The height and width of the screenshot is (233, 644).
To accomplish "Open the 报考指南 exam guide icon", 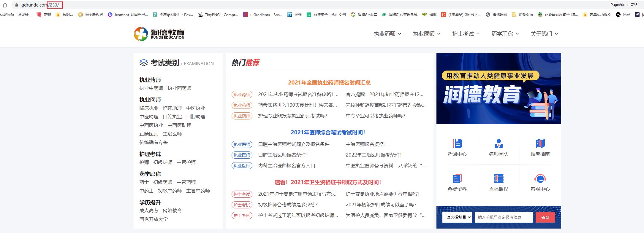I will 540,144.
